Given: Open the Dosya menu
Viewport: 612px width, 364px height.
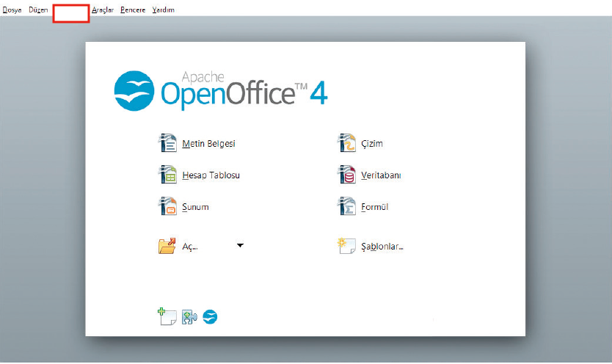Looking at the screenshot, I should [x=12, y=10].
